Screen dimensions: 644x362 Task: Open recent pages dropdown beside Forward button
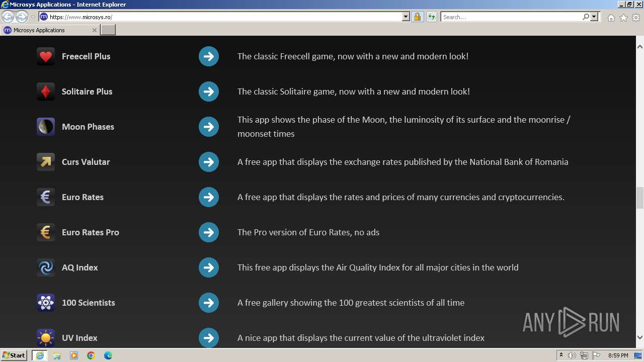tap(33, 17)
